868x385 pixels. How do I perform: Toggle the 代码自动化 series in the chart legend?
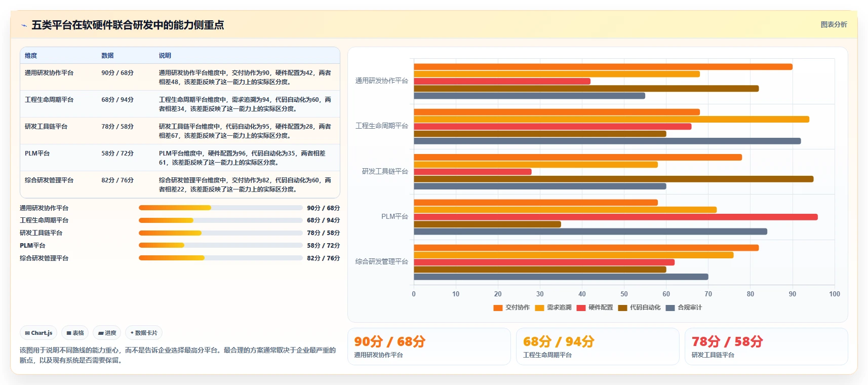(639, 307)
